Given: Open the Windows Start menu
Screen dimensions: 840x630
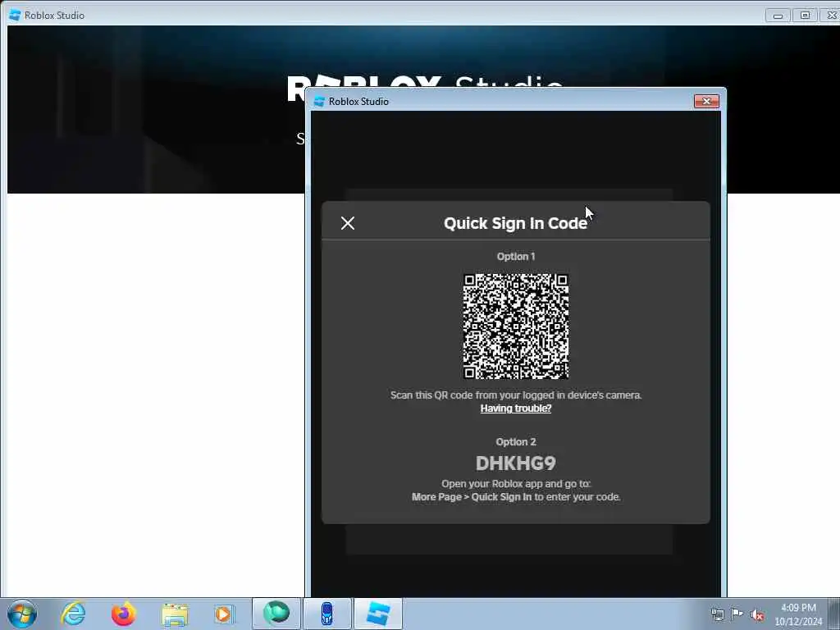Looking at the screenshot, I should (22, 614).
